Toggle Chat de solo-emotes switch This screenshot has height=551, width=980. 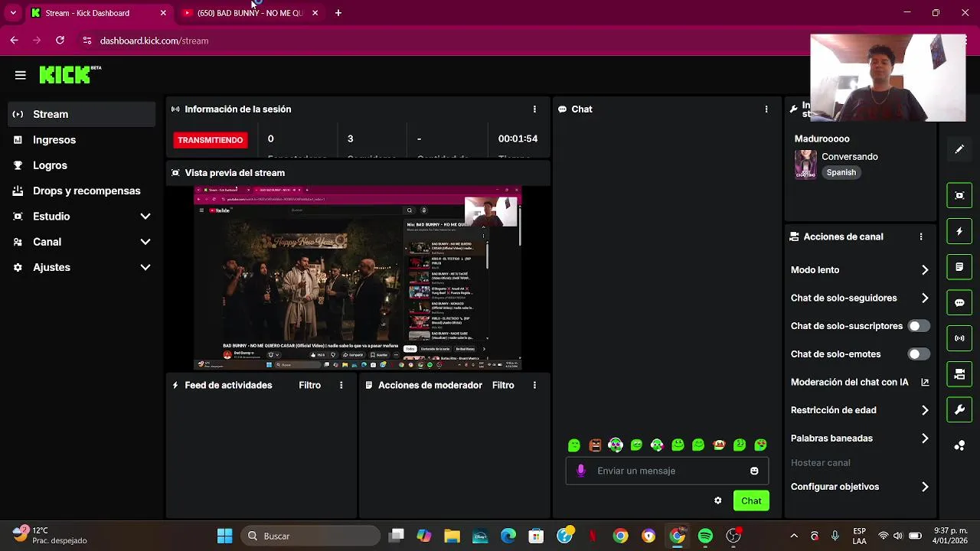click(919, 354)
